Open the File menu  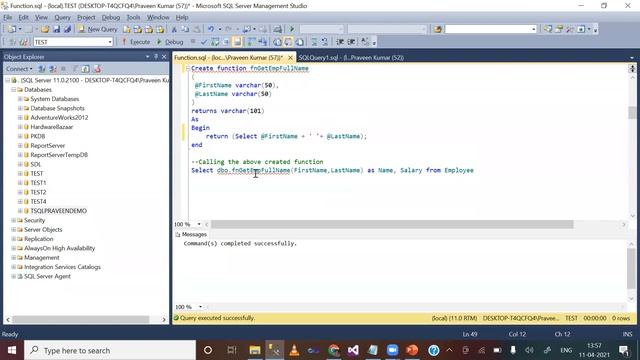(x=8, y=17)
